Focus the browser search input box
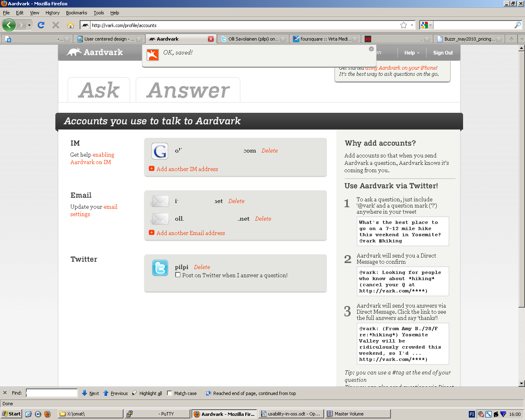The height and width of the screenshot is (420, 525). (473, 25)
